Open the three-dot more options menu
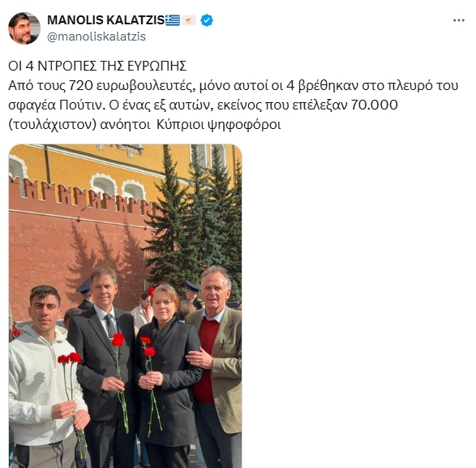 (458, 20)
